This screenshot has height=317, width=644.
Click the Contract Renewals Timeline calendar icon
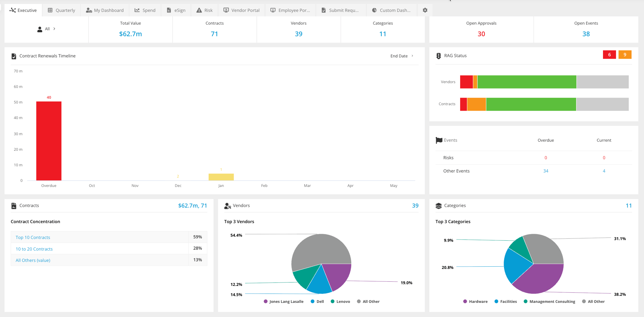tap(14, 56)
